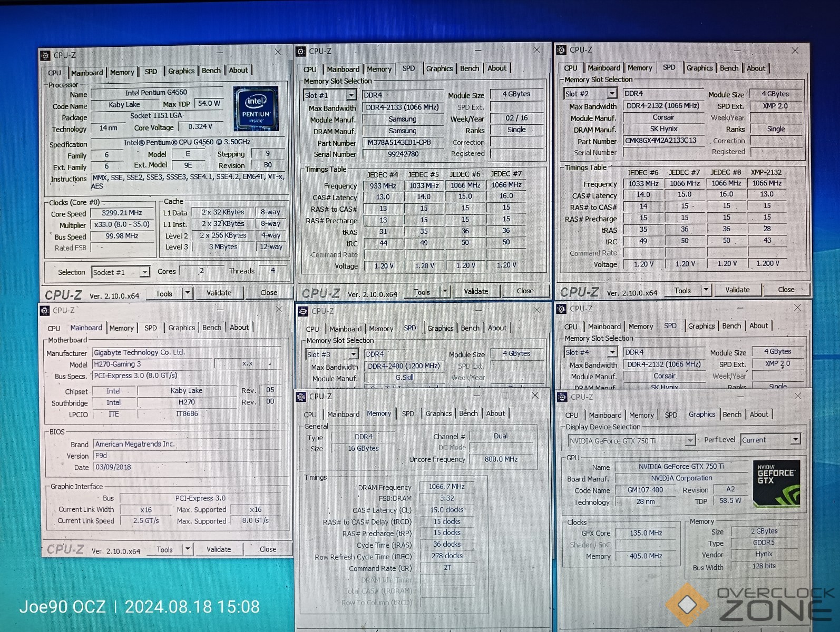Click the title bar icon of the Mainboard window
The image size is (840, 632).
tap(45, 311)
